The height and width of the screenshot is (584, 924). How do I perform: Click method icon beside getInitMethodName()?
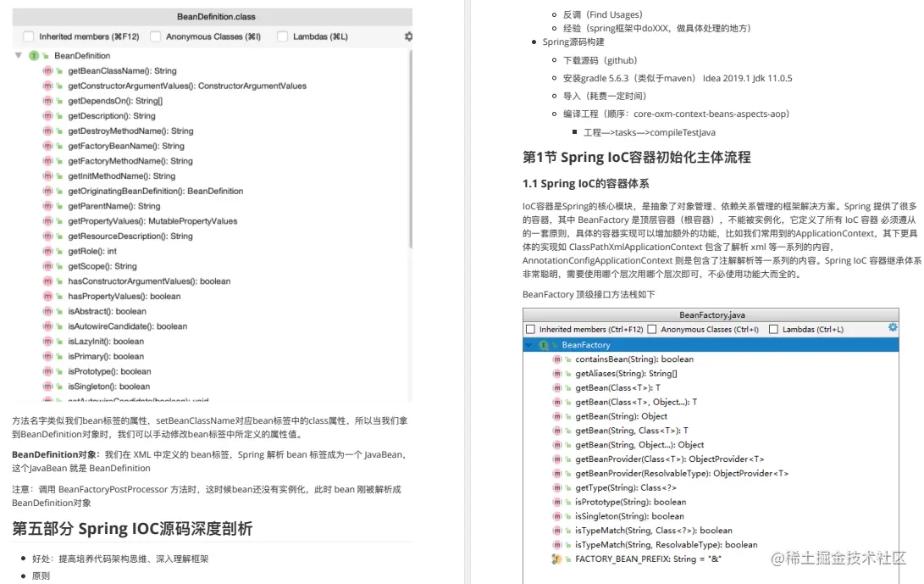pos(47,175)
